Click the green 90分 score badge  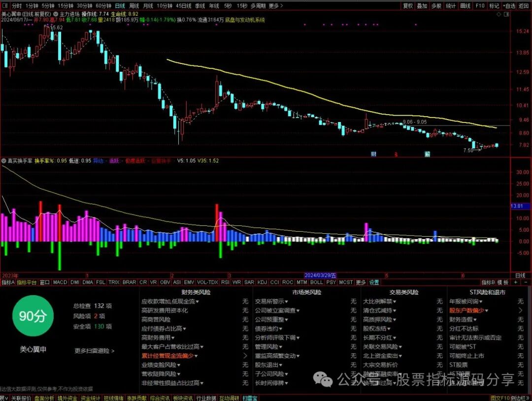pyautogui.click(x=33, y=316)
